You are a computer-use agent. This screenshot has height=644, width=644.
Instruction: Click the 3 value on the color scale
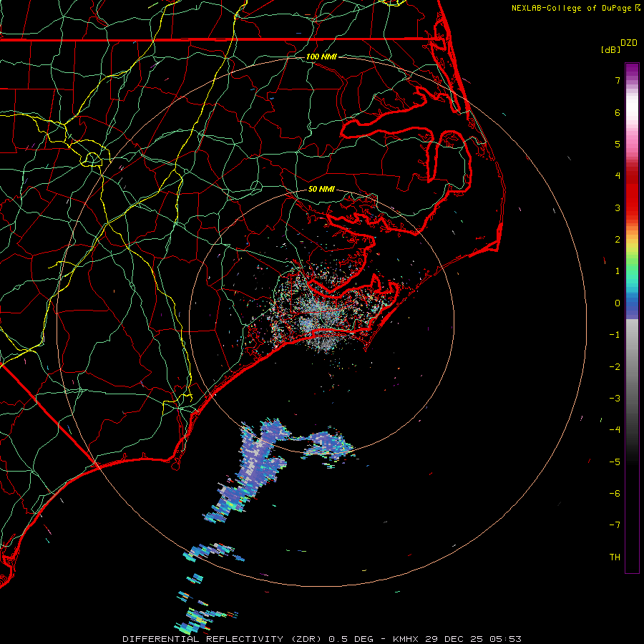point(618,208)
